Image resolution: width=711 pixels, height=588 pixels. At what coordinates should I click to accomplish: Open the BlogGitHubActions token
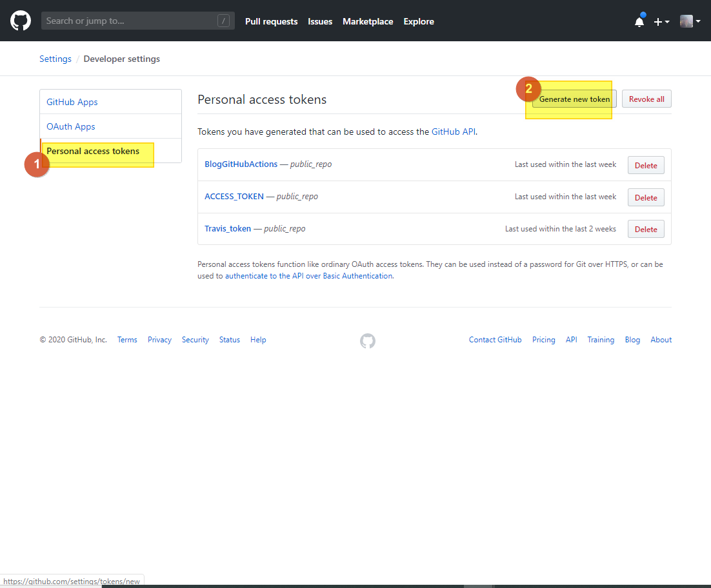pos(241,164)
